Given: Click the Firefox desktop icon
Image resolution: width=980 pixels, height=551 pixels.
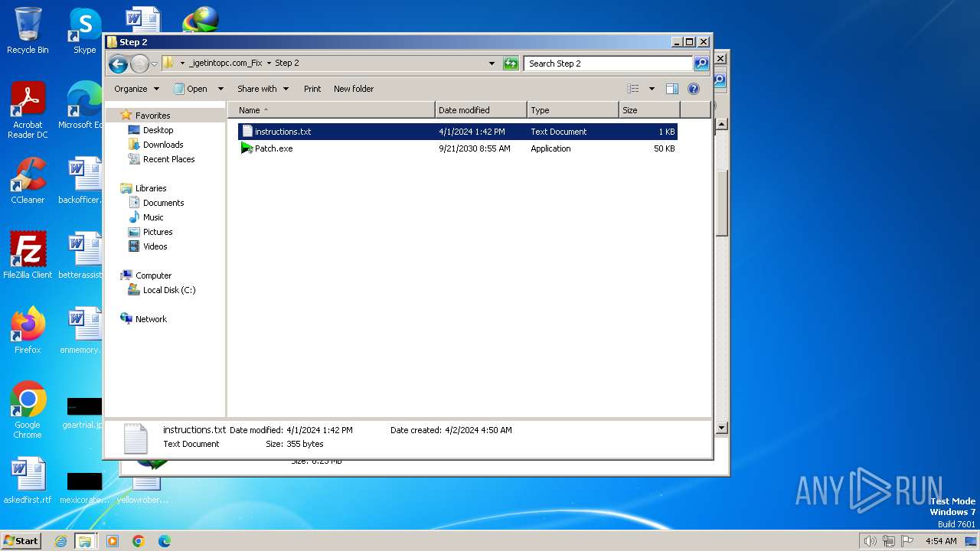Looking at the screenshot, I should click(28, 331).
